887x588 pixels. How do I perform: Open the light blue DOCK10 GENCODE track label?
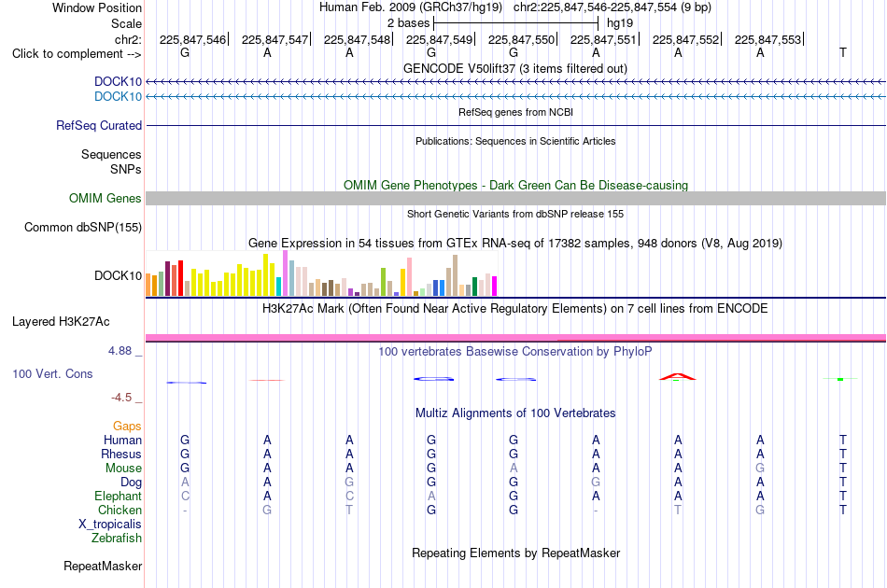pos(118,97)
